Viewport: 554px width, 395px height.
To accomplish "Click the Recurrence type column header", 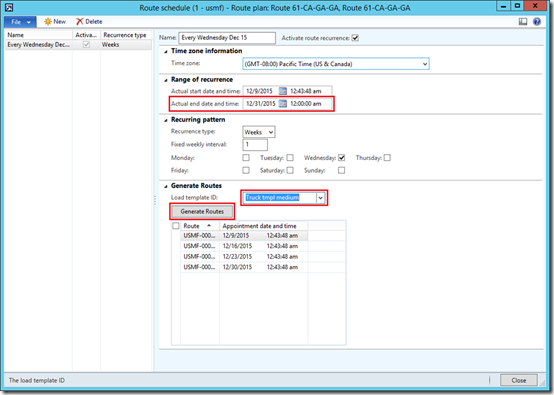I will pos(126,35).
